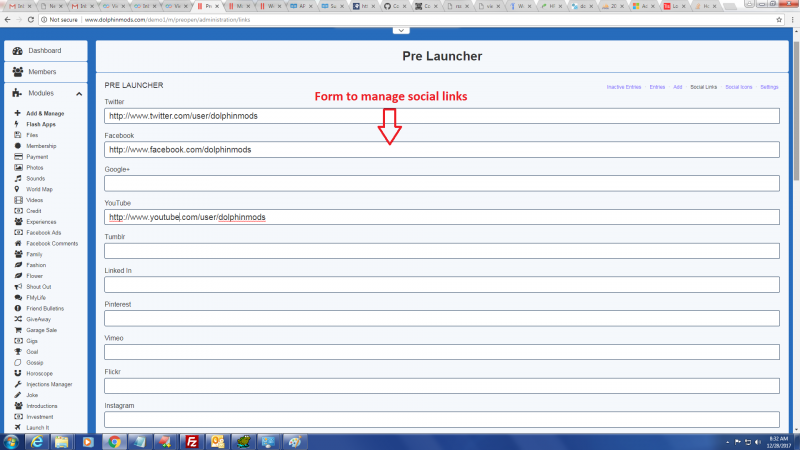Click the Members people icon
Image resolution: width=800 pixels, height=450 pixels.
pyautogui.click(x=18, y=71)
